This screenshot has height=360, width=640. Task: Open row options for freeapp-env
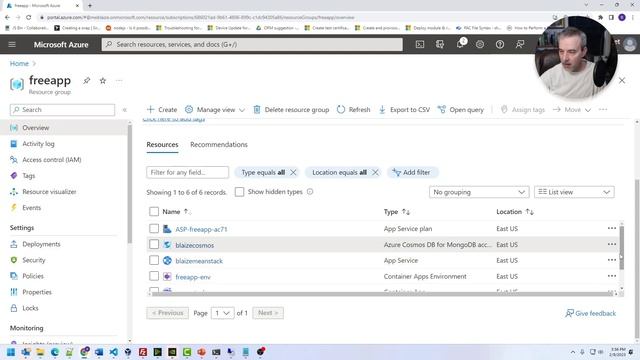coord(611,276)
